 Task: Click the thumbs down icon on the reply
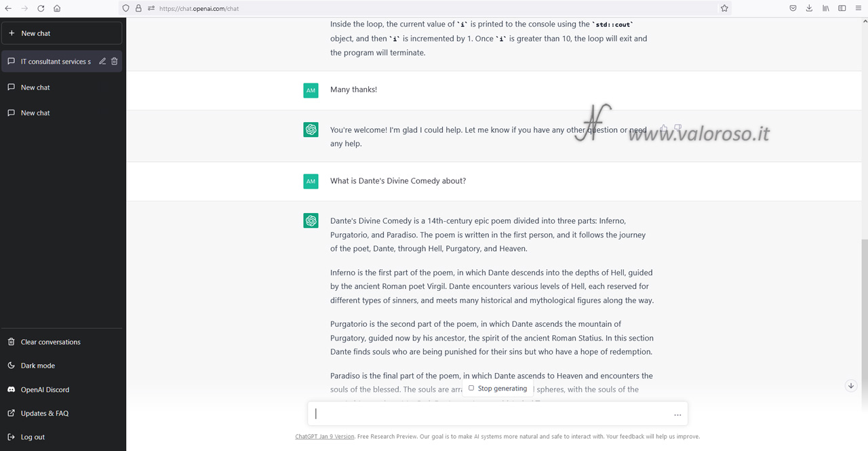pyautogui.click(x=677, y=128)
